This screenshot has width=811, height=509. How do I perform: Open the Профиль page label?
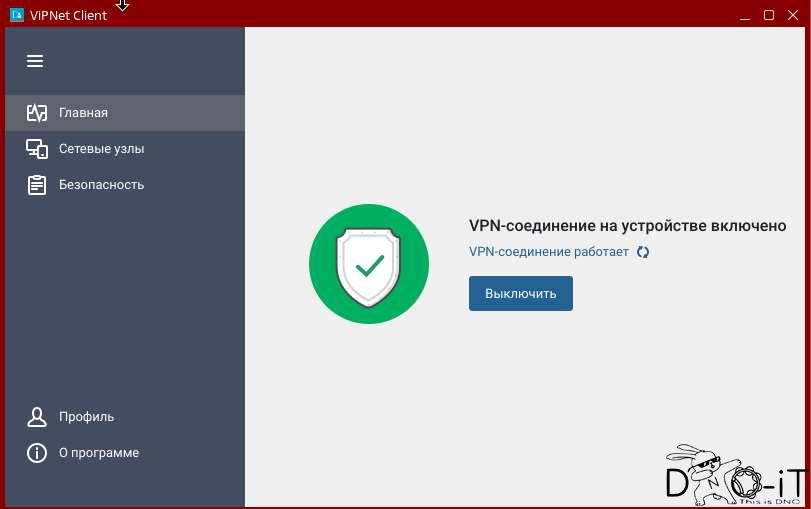(x=86, y=416)
